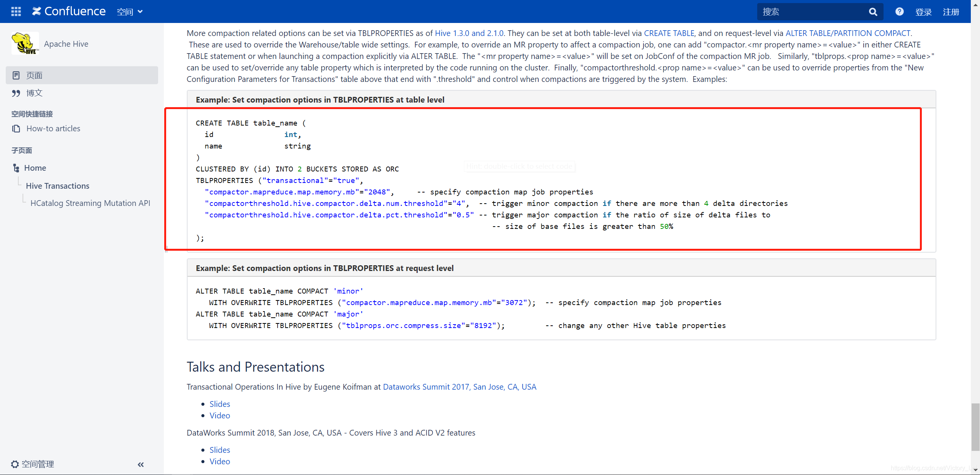Click the 登录 button
This screenshot has height=475, width=980.
coord(923,12)
